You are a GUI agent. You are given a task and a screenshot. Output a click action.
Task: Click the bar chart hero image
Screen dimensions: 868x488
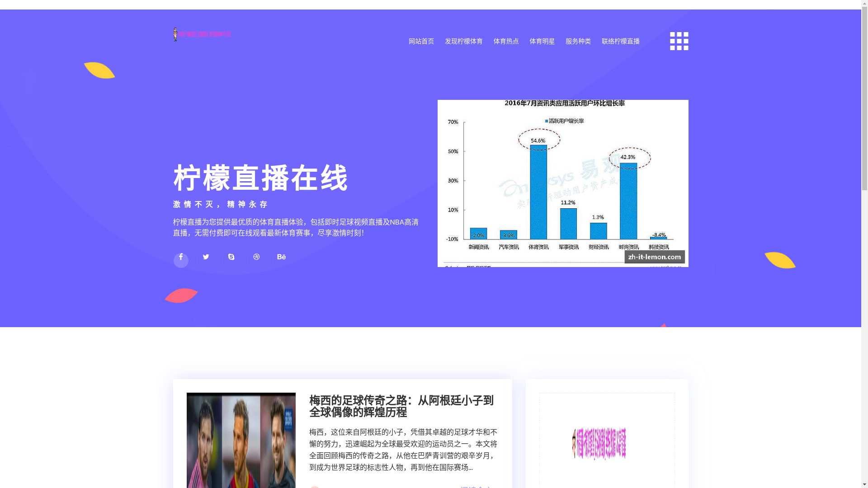[x=563, y=183]
